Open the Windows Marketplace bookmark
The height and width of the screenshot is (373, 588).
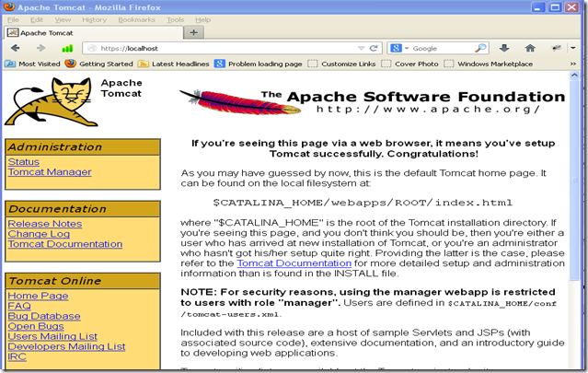coord(489,64)
